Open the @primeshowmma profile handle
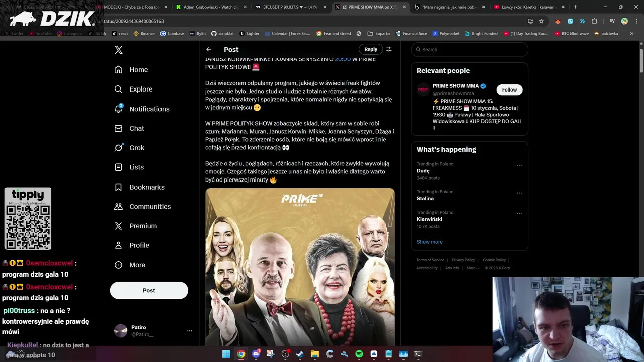The image size is (644, 362). [x=453, y=93]
